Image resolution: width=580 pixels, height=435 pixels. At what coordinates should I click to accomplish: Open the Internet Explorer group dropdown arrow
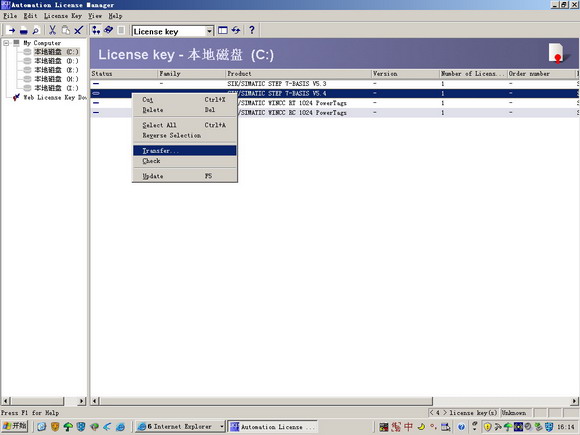[x=222, y=426]
